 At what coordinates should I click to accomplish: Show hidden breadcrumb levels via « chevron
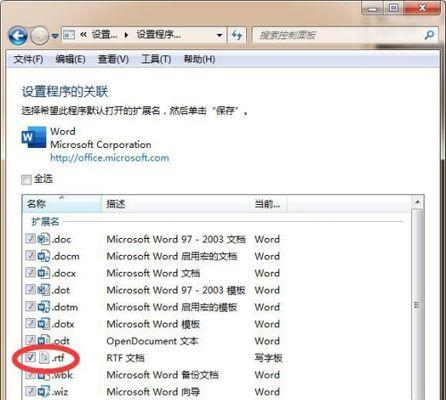[83, 35]
